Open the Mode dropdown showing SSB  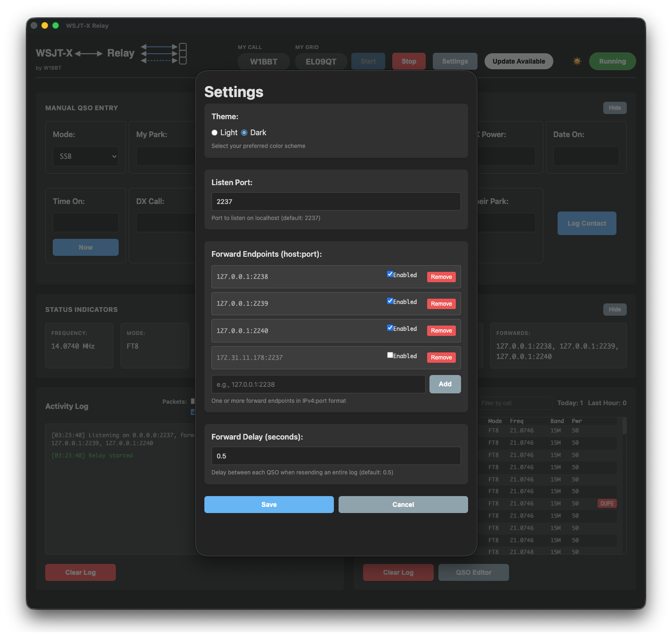click(85, 156)
